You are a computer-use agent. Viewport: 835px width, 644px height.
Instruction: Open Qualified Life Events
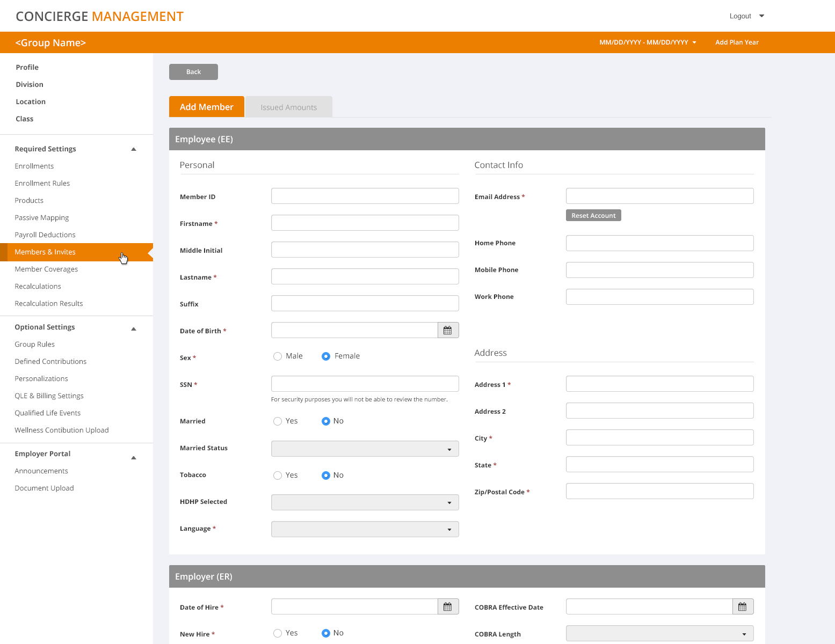coord(48,413)
